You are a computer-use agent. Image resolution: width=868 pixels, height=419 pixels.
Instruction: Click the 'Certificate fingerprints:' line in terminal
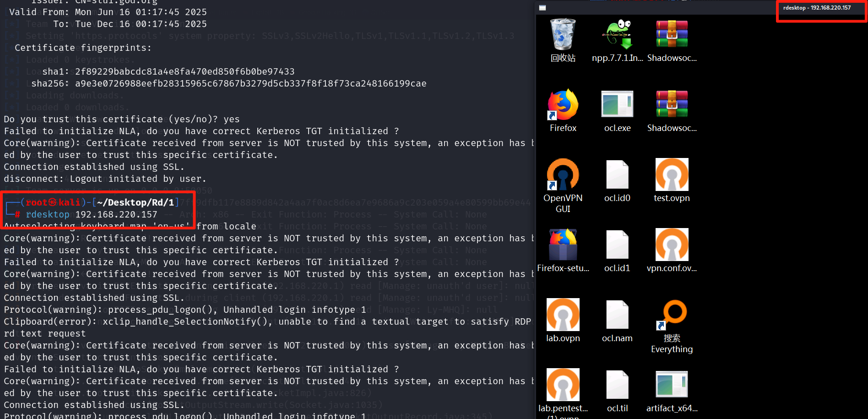click(83, 48)
